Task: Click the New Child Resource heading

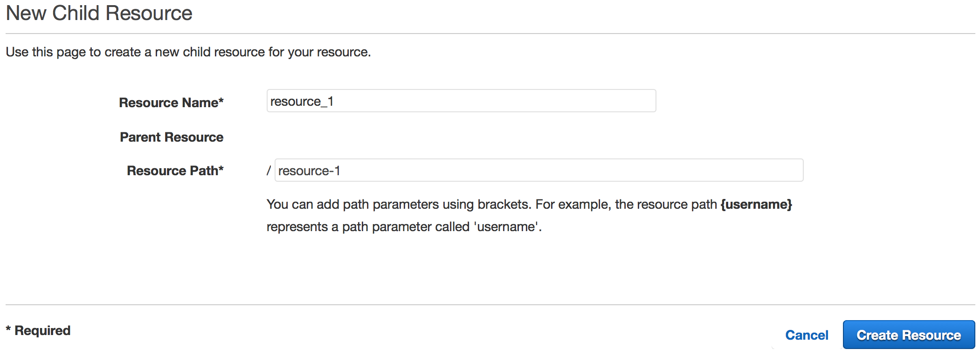Action: point(99,13)
